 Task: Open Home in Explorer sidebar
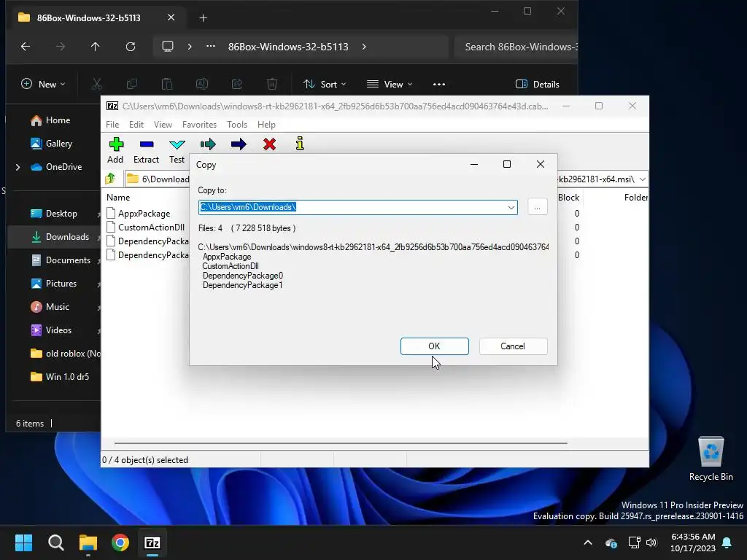(x=50, y=120)
